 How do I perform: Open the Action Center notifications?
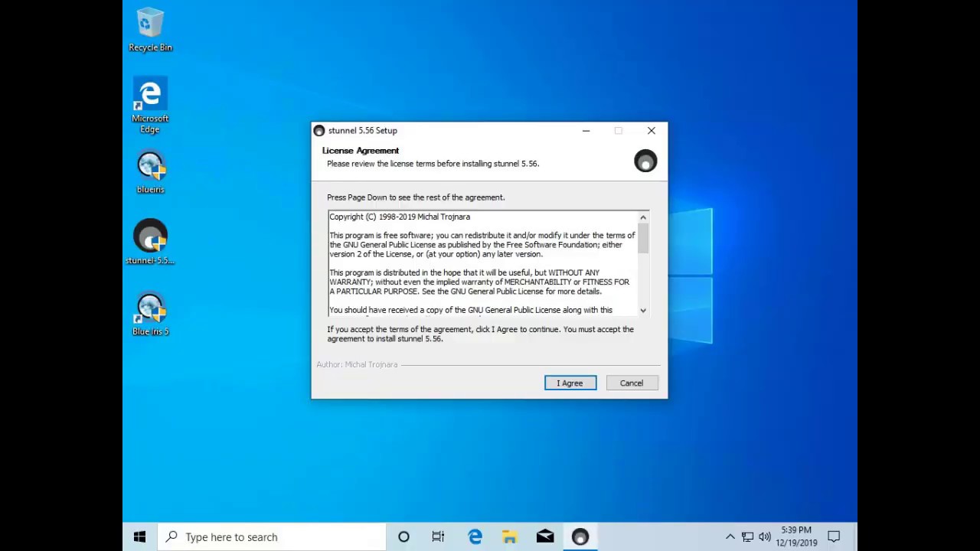coord(834,537)
